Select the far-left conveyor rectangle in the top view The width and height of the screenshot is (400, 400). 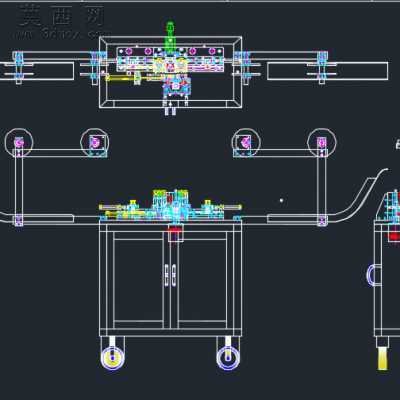tap(37, 71)
